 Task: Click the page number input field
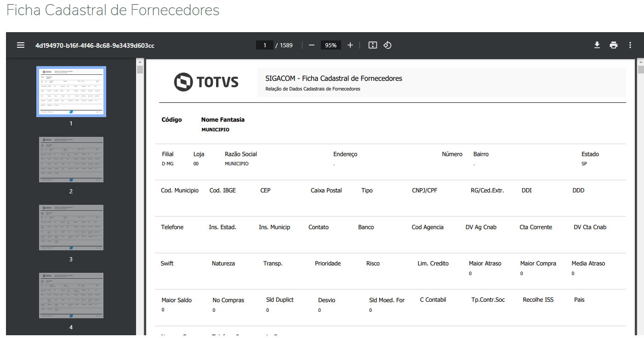pyautogui.click(x=265, y=45)
